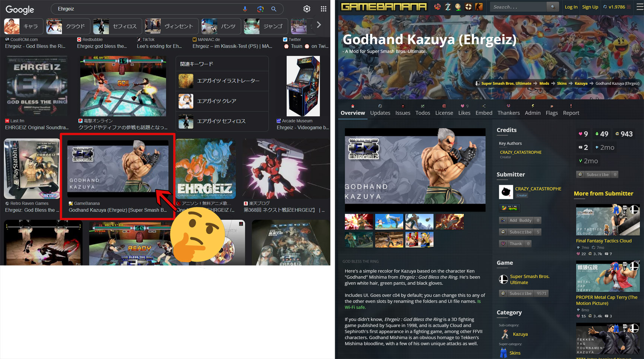Open the Updates tab
Viewport: 644px width, 359px height.
pyautogui.click(x=380, y=110)
